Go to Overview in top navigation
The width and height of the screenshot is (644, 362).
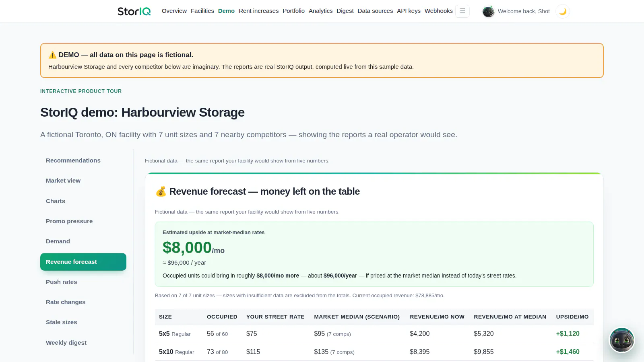pos(174,11)
